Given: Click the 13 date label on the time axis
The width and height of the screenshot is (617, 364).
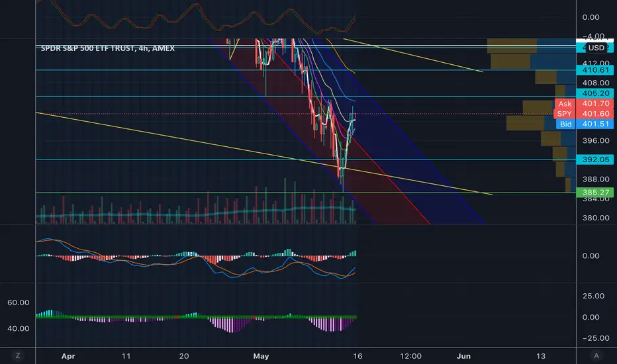Looking at the screenshot, I should [x=541, y=356].
